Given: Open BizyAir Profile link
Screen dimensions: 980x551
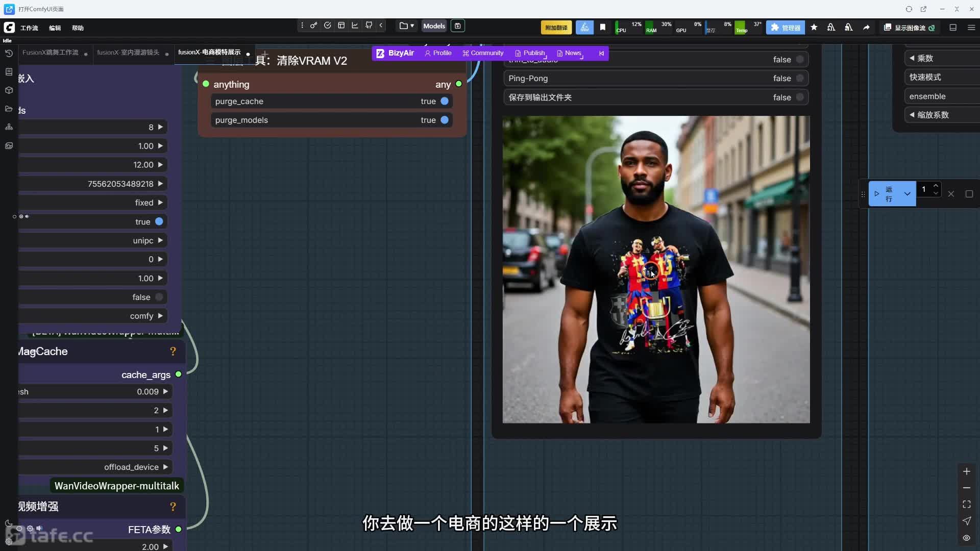Looking at the screenshot, I should coord(438,53).
